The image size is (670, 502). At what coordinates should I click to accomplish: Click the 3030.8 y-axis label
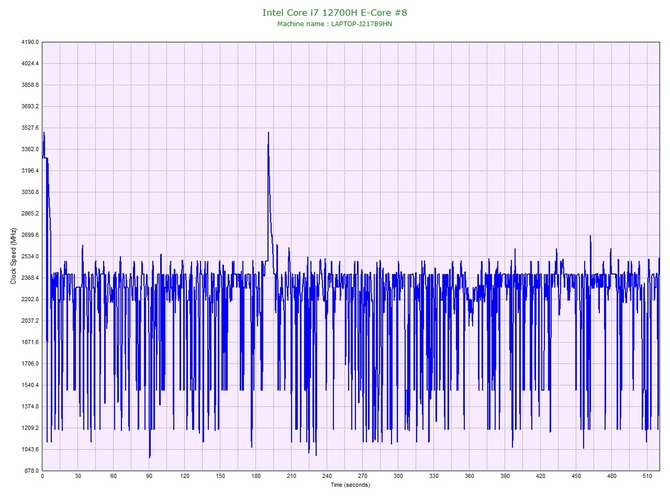(30, 192)
